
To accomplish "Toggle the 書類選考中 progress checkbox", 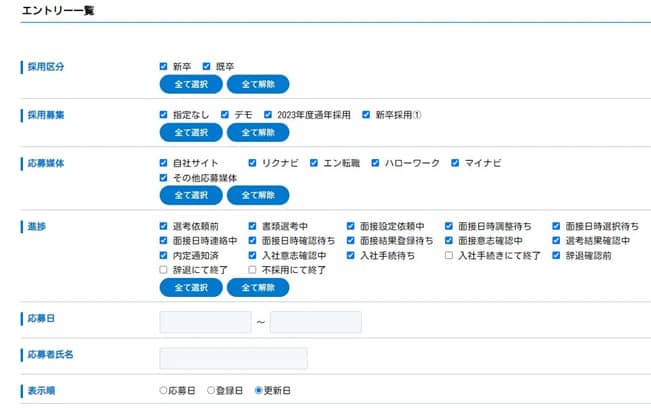I will 252,227.
